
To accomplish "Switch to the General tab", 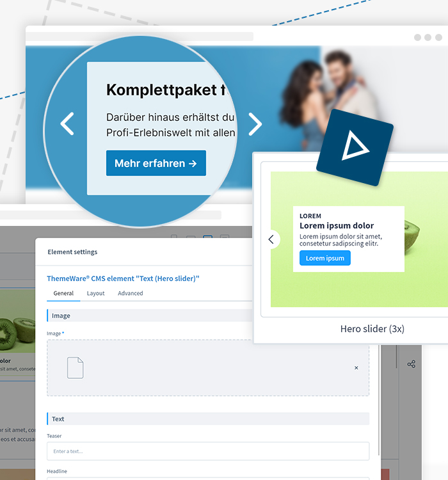I will 63,293.
